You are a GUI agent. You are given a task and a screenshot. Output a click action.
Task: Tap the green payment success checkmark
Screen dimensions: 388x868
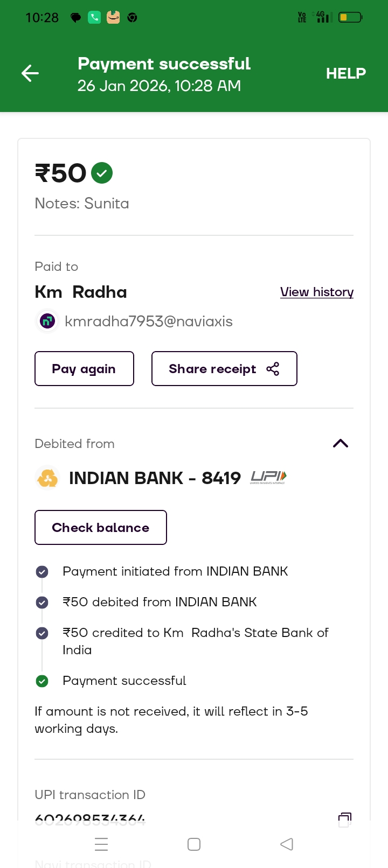102,173
